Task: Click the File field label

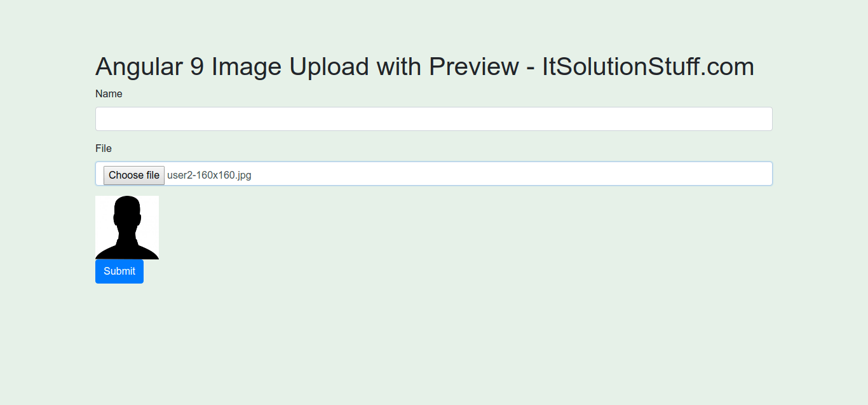Action: pos(104,149)
